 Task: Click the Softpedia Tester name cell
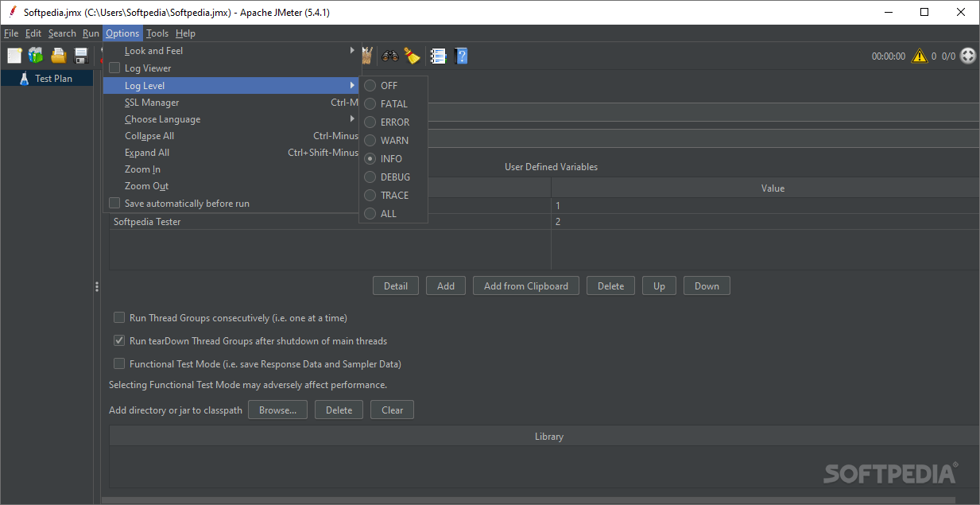(x=330, y=222)
